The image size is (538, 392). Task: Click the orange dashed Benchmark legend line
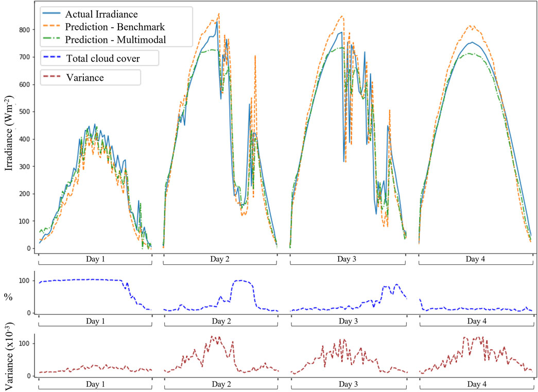pyautogui.click(x=51, y=26)
